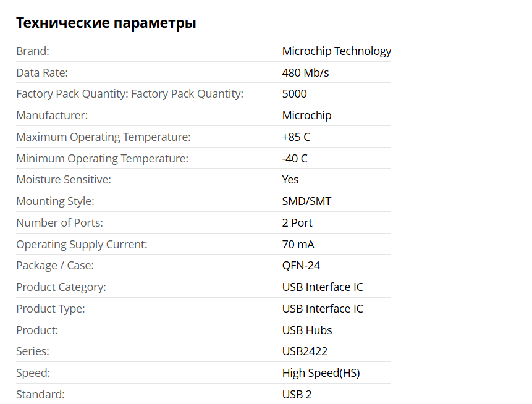Select the Data Rate label
532x404 pixels.
(42, 73)
